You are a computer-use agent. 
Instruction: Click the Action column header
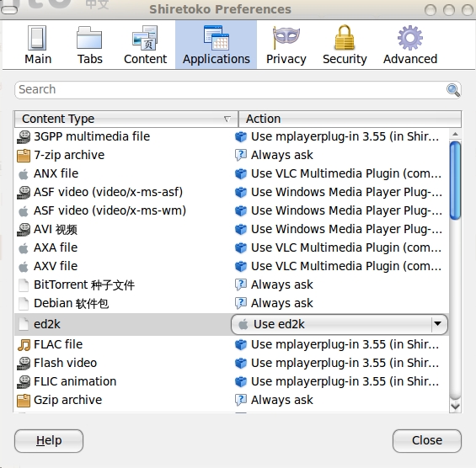point(350,119)
